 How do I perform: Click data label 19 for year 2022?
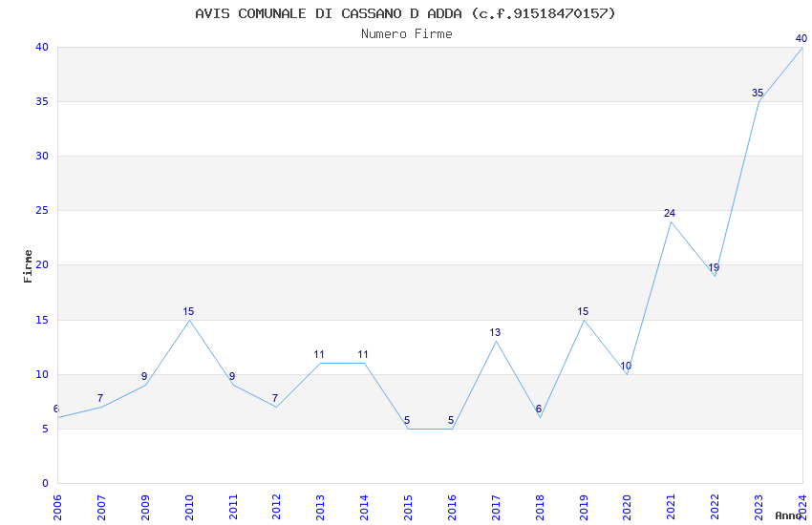714,267
